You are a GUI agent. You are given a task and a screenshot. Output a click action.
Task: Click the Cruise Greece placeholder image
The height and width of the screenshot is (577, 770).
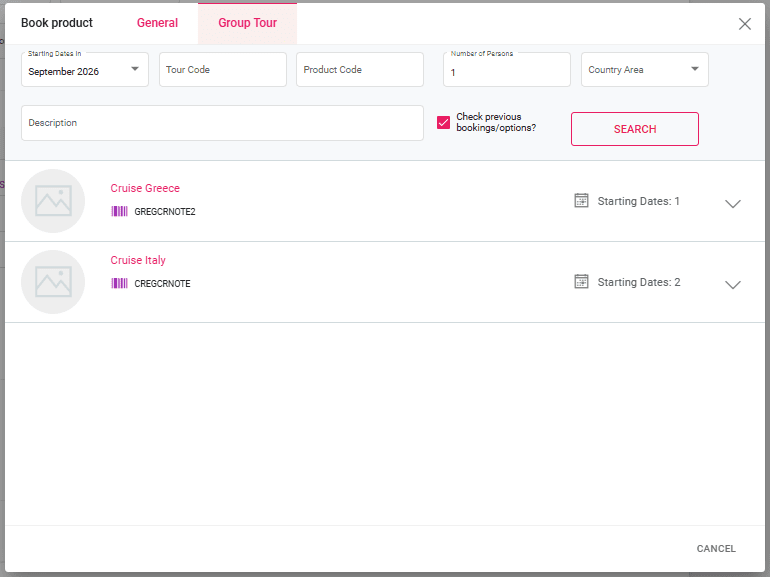53,201
